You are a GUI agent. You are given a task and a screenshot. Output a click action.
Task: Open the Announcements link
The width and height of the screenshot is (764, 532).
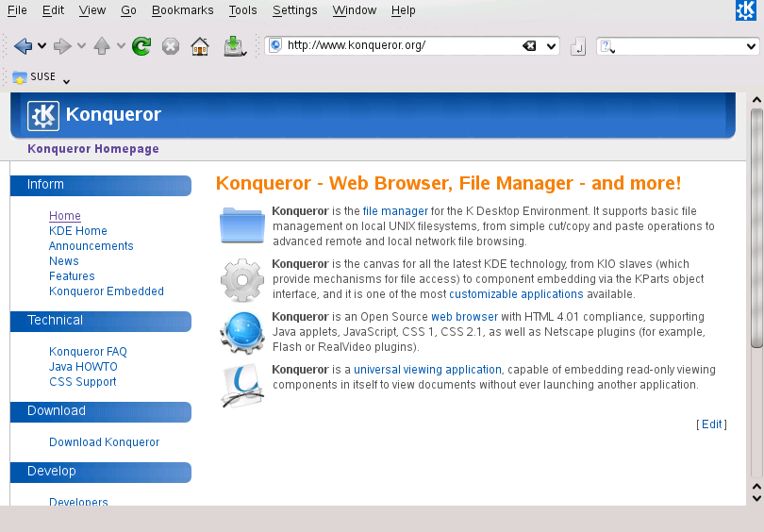pyautogui.click(x=91, y=245)
